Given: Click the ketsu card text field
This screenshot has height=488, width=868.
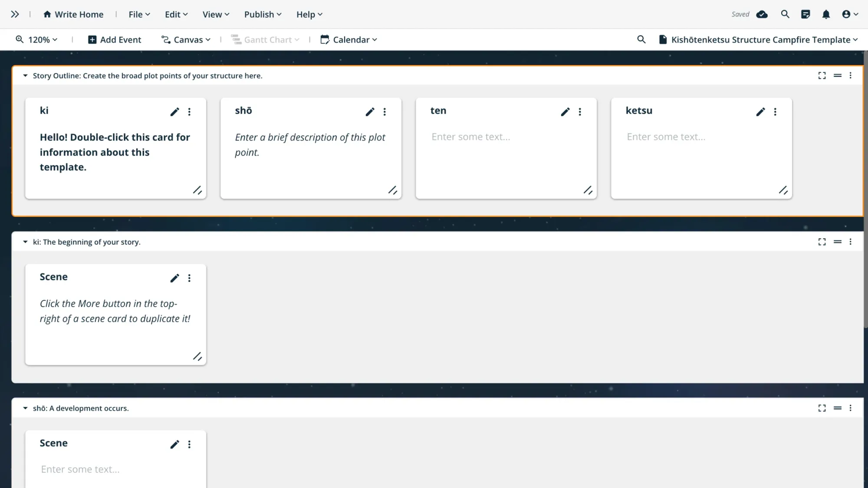Looking at the screenshot, I should click(666, 137).
